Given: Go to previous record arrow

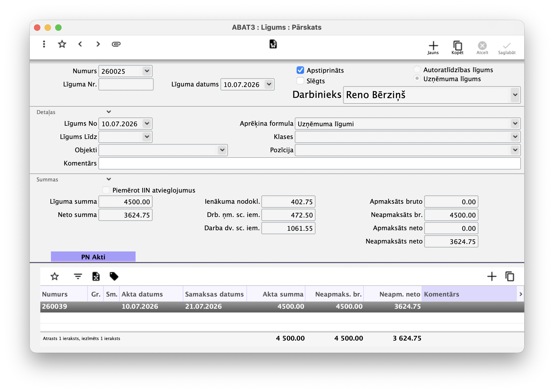Looking at the screenshot, I should [80, 44].
